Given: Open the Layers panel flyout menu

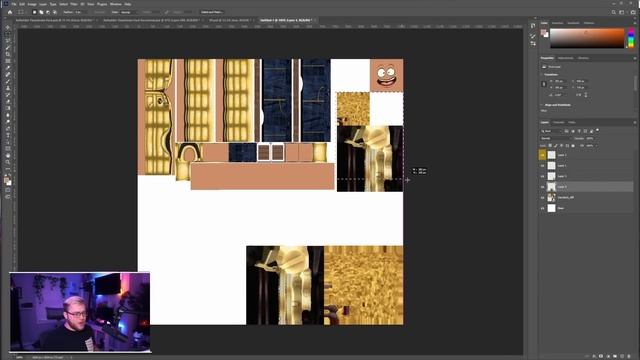Looking at the screenshot, I should click(x=635, y=122).
